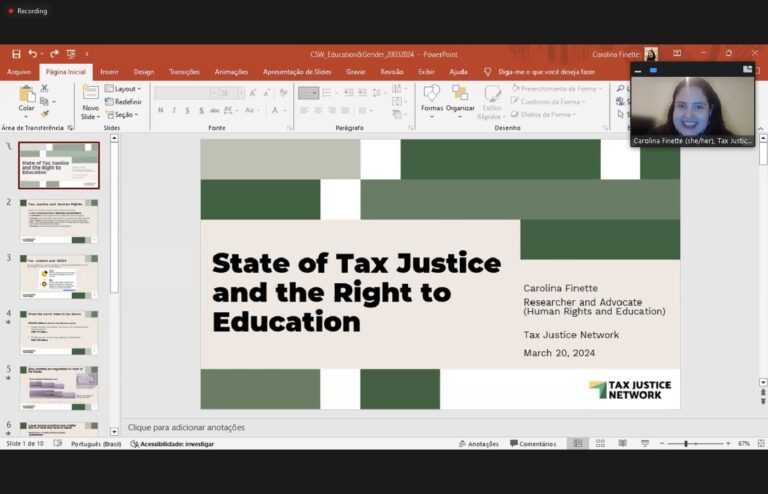Open the font size combo box
The width and height of the screenshot is (768, 494).
(x=231, y=93)
